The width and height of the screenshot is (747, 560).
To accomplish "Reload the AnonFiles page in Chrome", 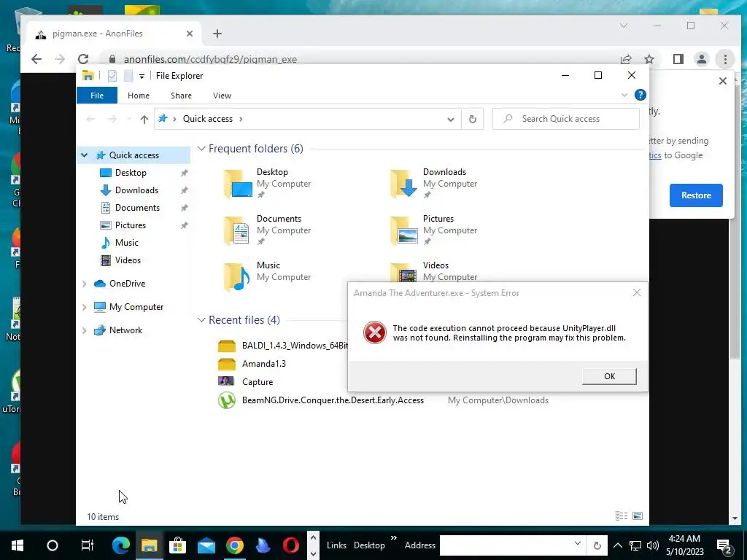I will click(83, 59).
